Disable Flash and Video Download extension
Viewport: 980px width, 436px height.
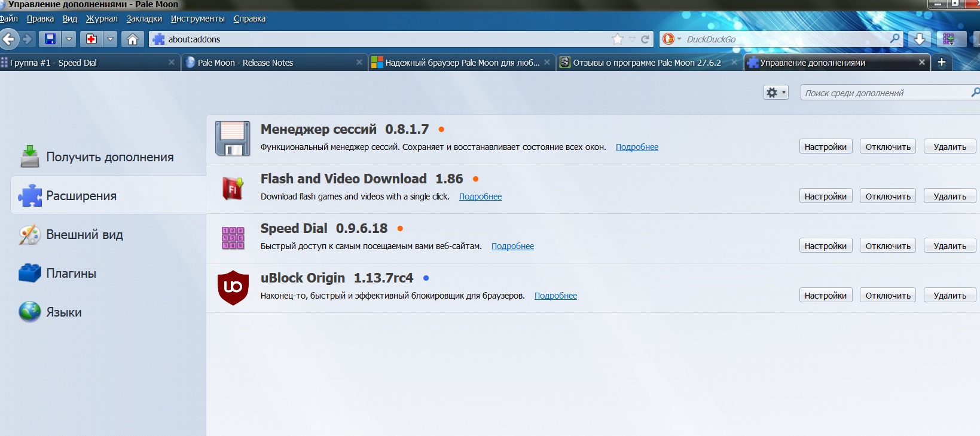tap(888, 196)
